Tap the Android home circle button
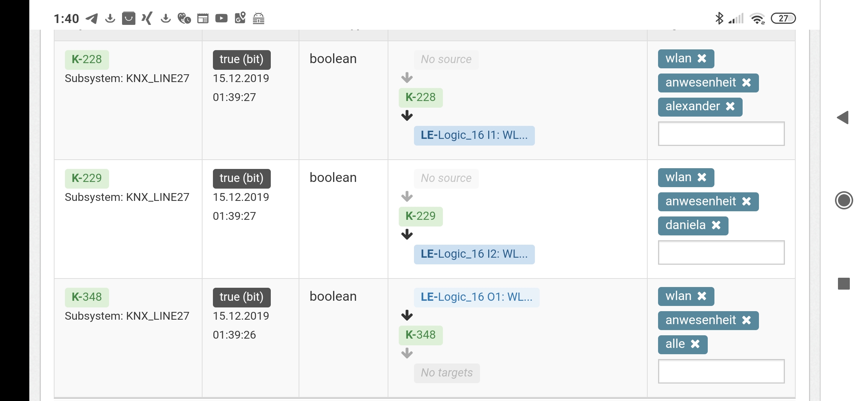 (x=844, y=200)
